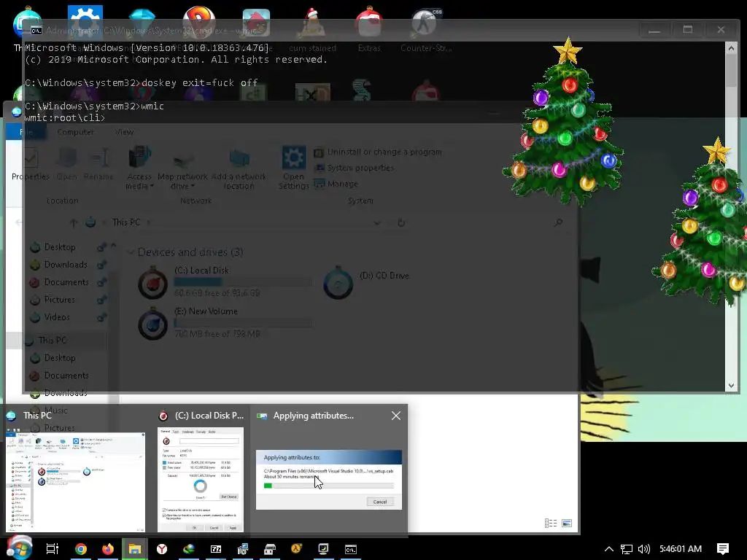The image size is (747, 560).
Task: Open Task View from the taskbar
Action: [53, 549]
